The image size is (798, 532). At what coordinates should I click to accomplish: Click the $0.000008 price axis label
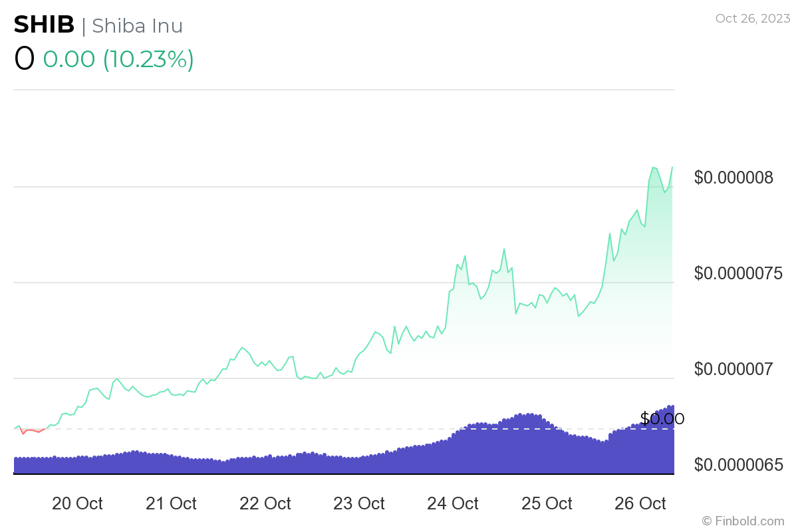click(733, 178)
